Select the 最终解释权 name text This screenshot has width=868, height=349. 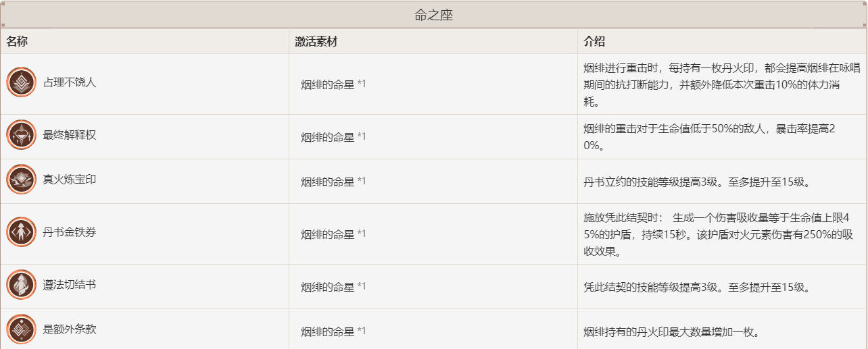pyautogui.click(x=70, y=135)
